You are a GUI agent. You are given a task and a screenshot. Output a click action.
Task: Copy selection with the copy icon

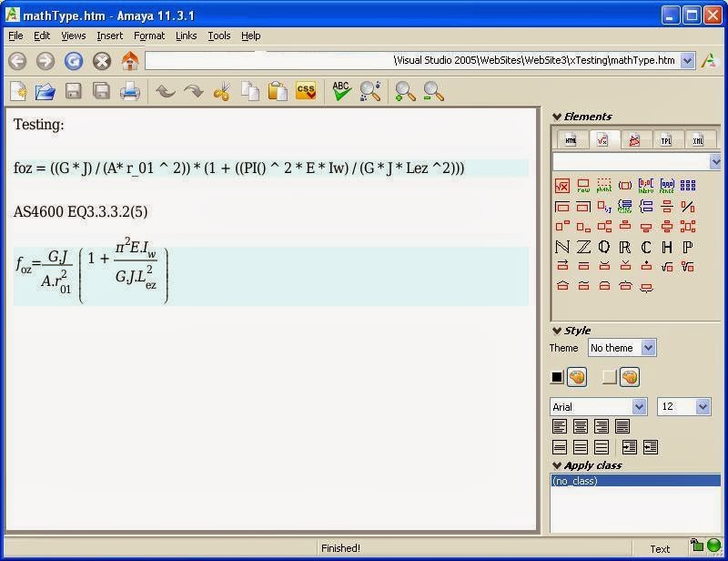click(x=250, y=91)
